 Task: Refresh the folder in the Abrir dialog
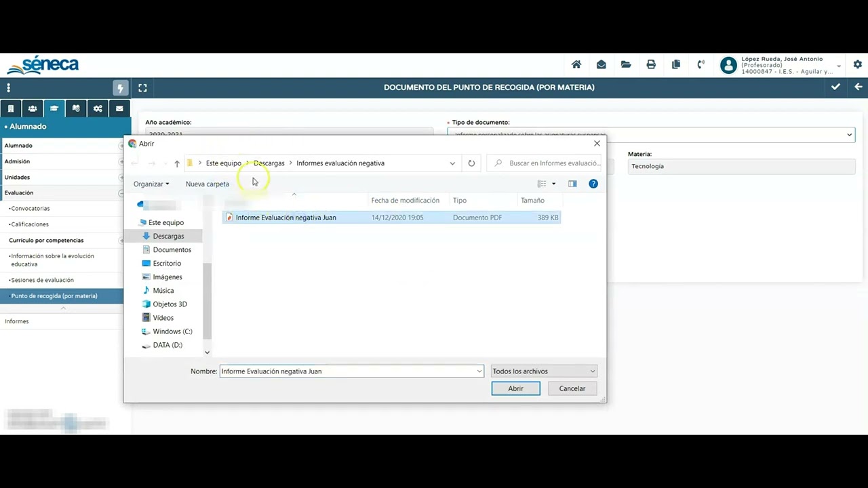coord(471,163)
